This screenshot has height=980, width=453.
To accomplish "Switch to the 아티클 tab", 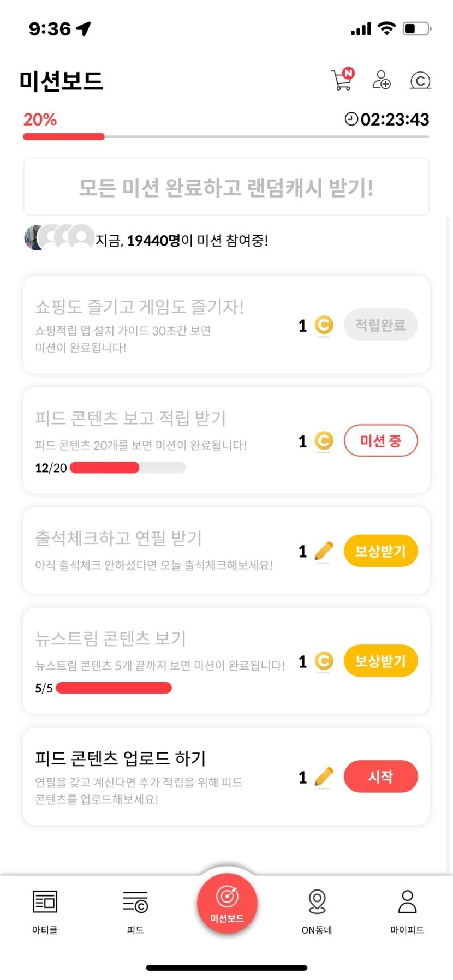I will (45, 911).
